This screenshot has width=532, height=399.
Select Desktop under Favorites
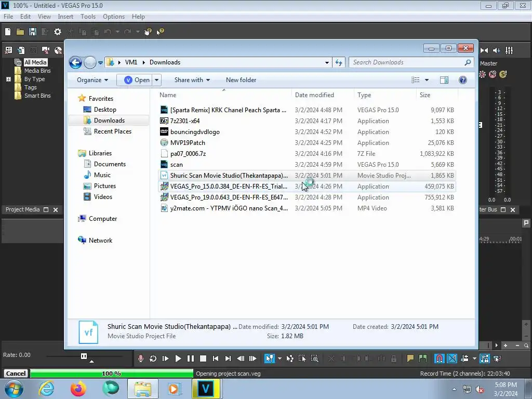[105, 110]
